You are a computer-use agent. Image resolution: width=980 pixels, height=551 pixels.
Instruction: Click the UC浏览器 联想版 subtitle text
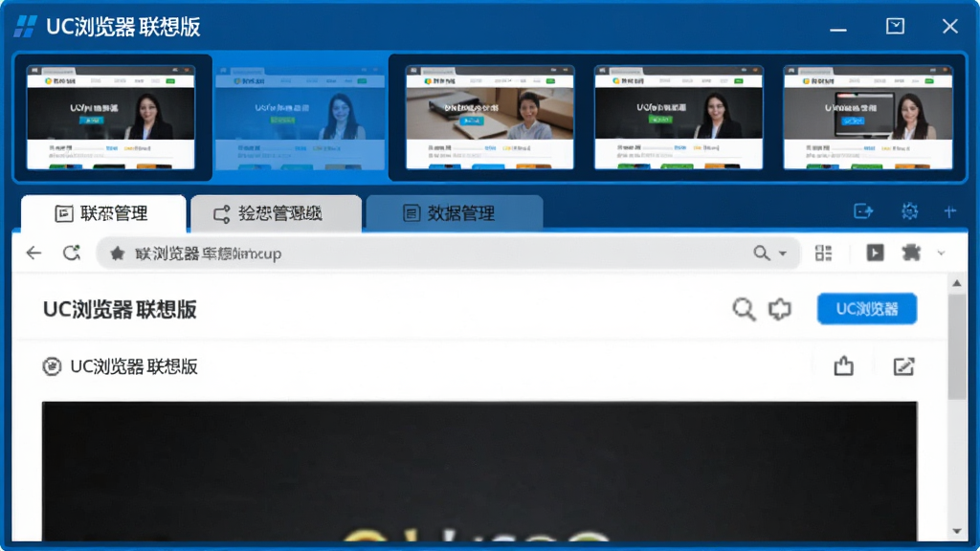point(134,366)
